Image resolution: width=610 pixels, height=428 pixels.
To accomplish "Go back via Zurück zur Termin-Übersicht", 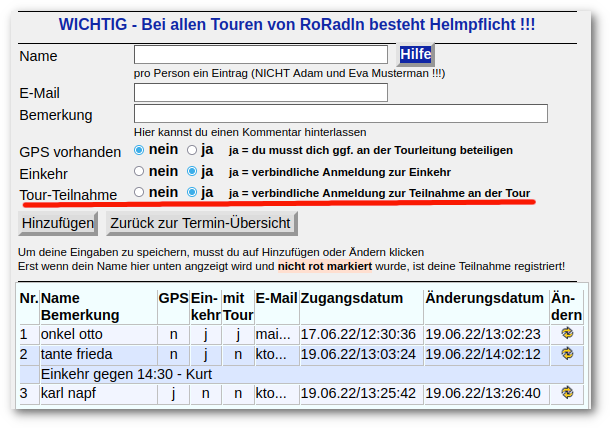I will (202, 223).
